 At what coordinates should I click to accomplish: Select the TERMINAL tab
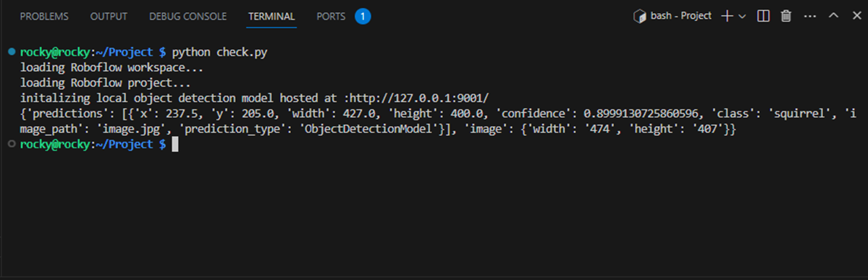tap(271, 17)
